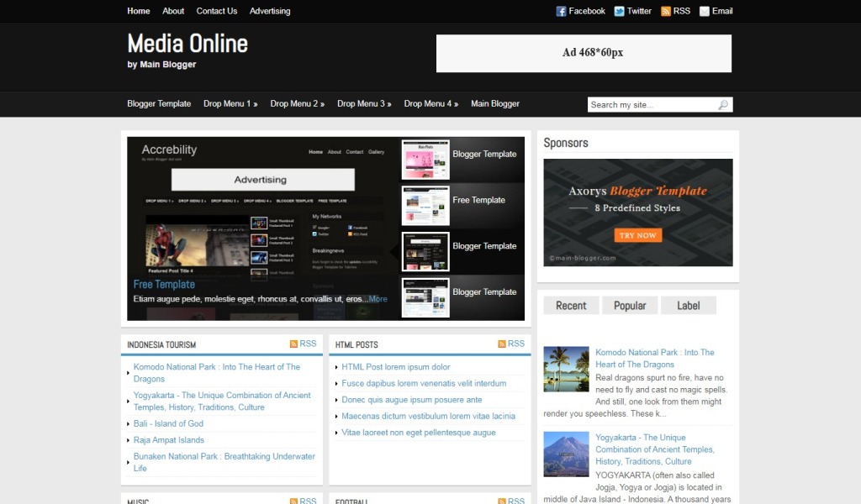Open the RSS feed icon in top bar

666,12
